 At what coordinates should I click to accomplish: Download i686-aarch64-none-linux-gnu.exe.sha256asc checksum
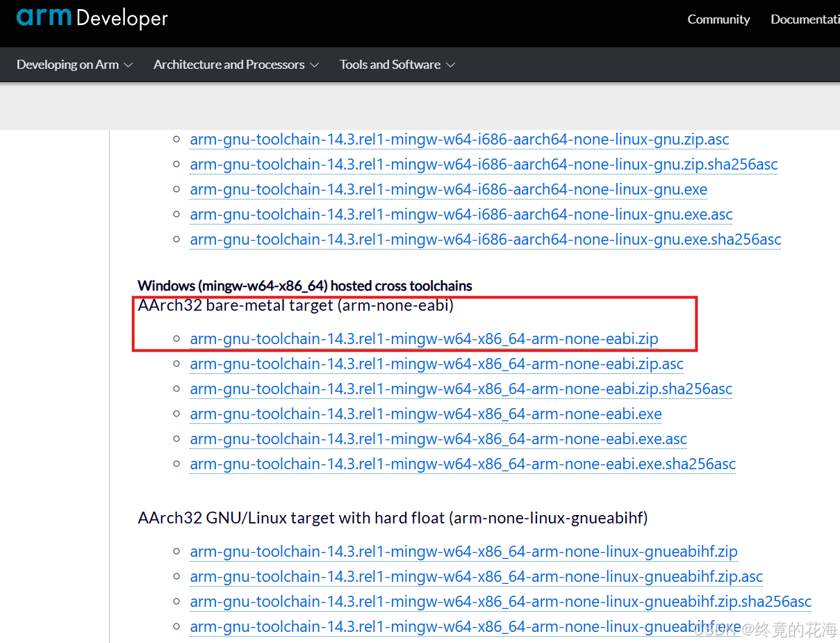[486, 240]
